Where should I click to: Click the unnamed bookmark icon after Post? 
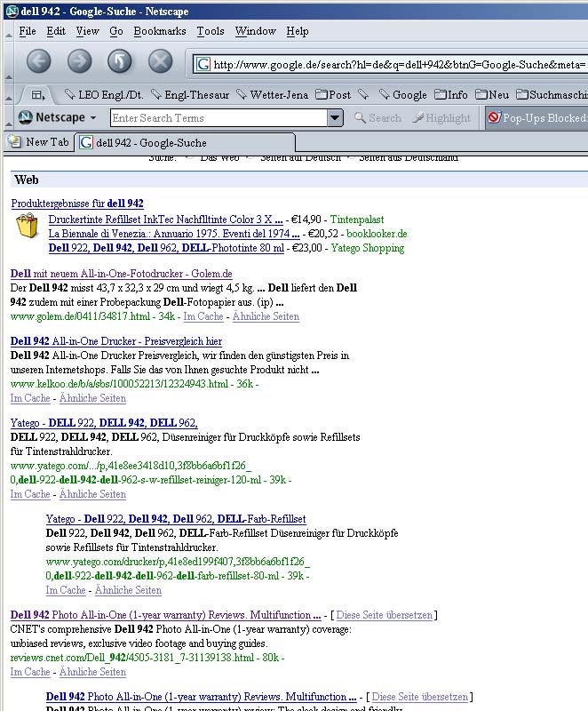pos(363,95)
